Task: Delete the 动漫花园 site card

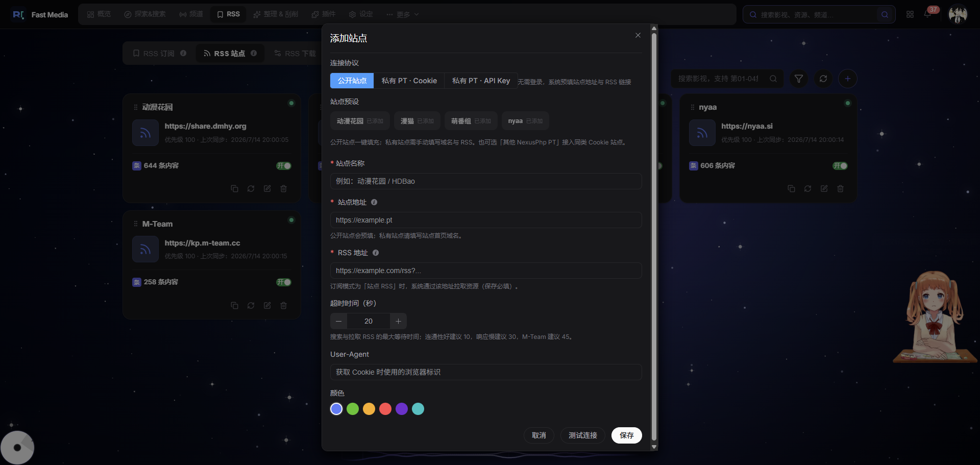Action: pyautogui.click(x=283, y=189)
